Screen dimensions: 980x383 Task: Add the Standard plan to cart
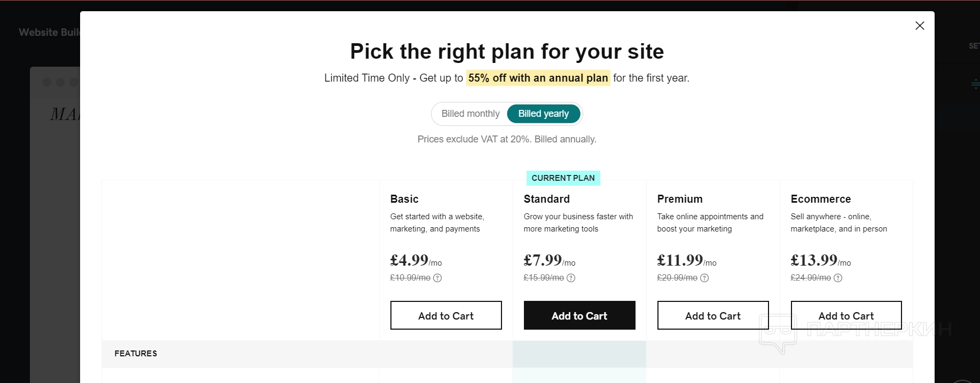579,315
